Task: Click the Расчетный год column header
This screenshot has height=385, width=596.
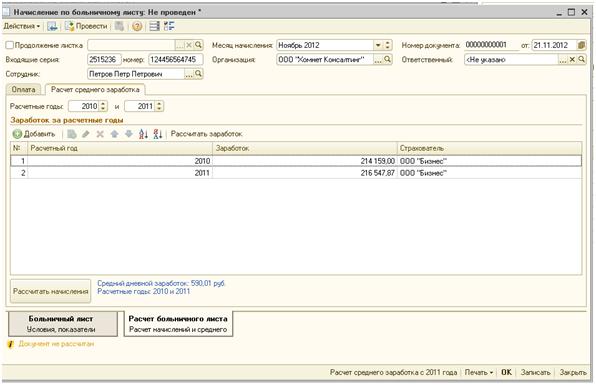Action: coord(120,148)
